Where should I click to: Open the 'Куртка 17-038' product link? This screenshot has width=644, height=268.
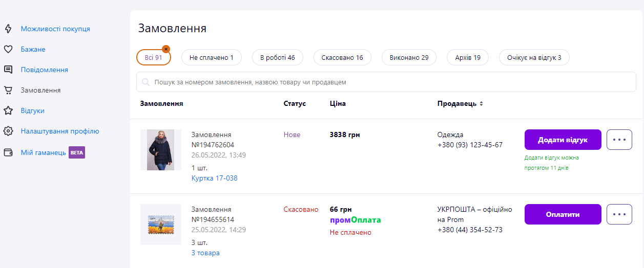tap(214, 178)
